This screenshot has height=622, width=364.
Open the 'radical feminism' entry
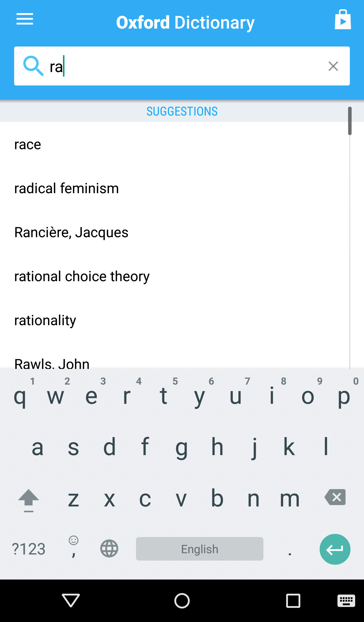(66, 188)
